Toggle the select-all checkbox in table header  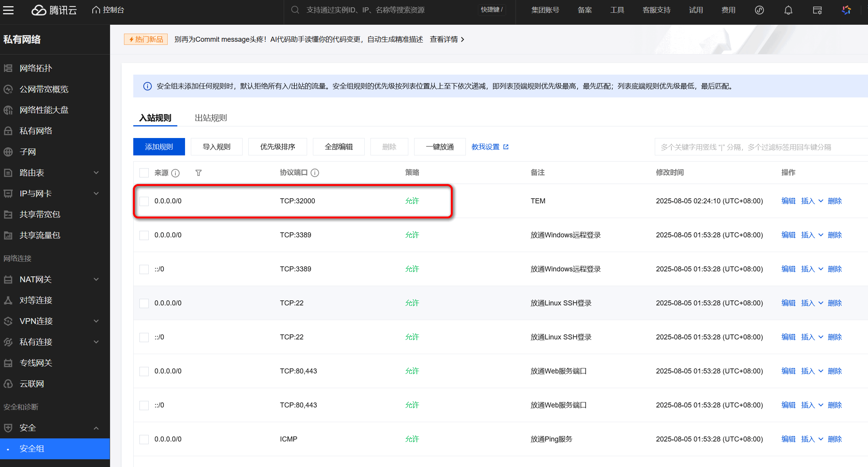[x=144, y=173]
